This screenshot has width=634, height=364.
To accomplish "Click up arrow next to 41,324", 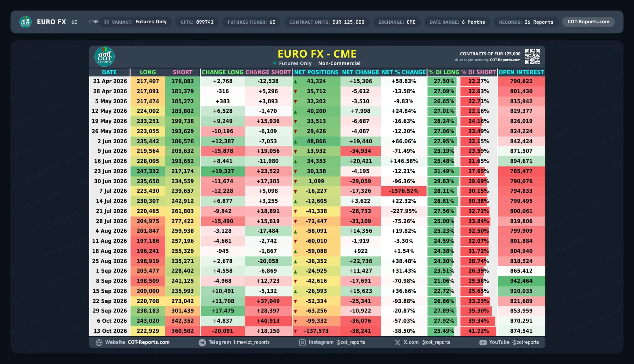I will coord(295,82).
